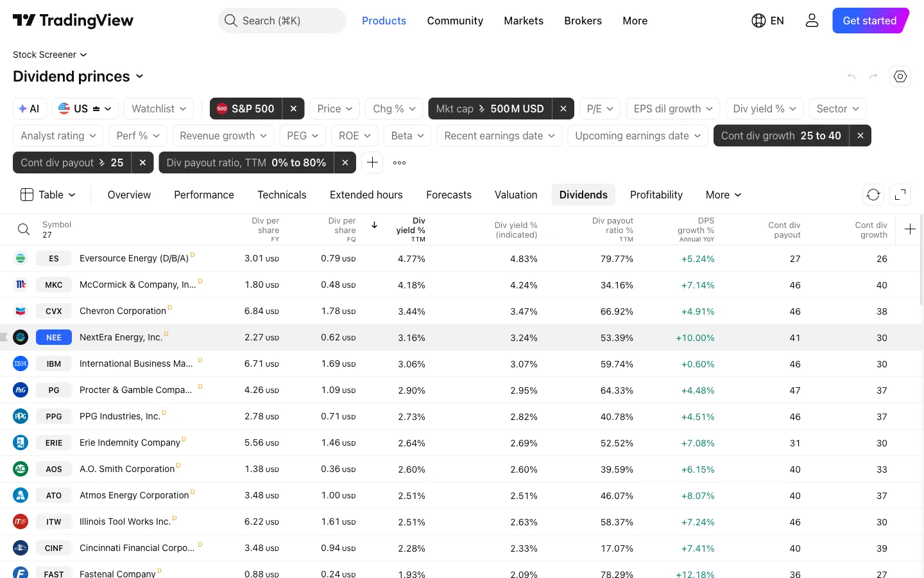Image resolution: width=924 pixels, height=578 pixels.
Task: Click the IBM company logo
Action: pyautogui.click(x=21, y=363)
